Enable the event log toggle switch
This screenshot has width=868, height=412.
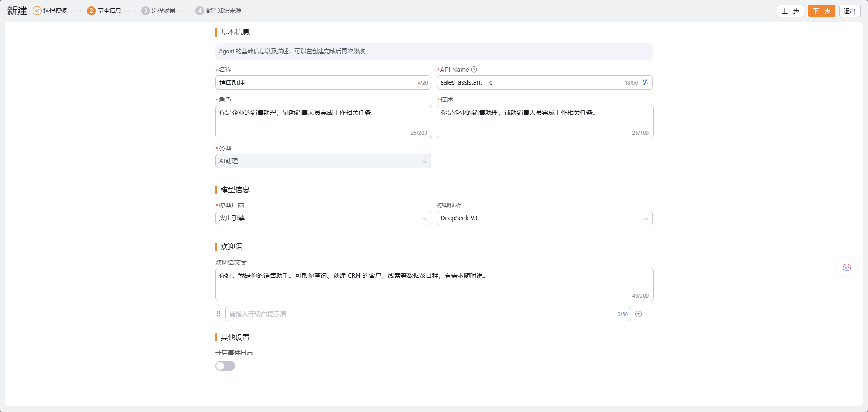(x=225, y=366)
